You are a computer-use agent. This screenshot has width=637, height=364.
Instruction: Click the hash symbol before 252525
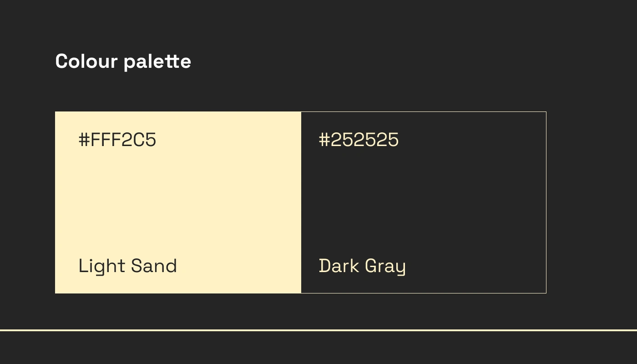(324, 140)
